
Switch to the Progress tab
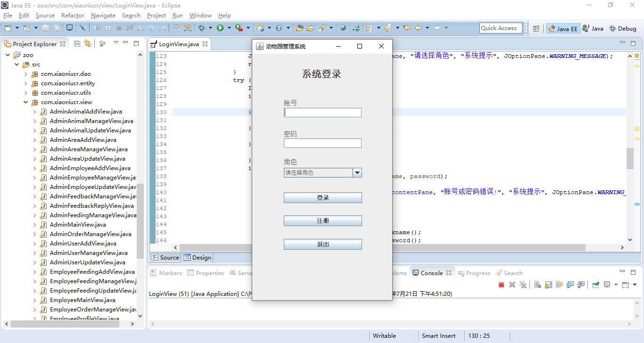[x=474, y=273]
